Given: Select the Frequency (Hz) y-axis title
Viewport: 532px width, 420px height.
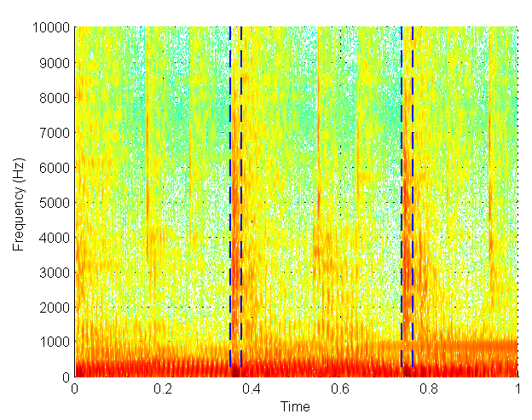Looking at the screenshot, I should pyautogui.click(x=19, y=204).
